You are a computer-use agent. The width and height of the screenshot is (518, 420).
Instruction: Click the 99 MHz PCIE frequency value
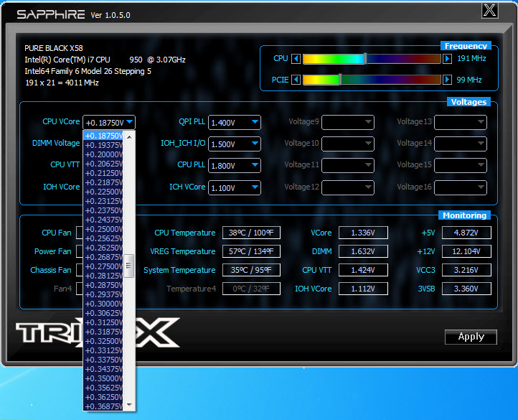click(x=469, y=80)
